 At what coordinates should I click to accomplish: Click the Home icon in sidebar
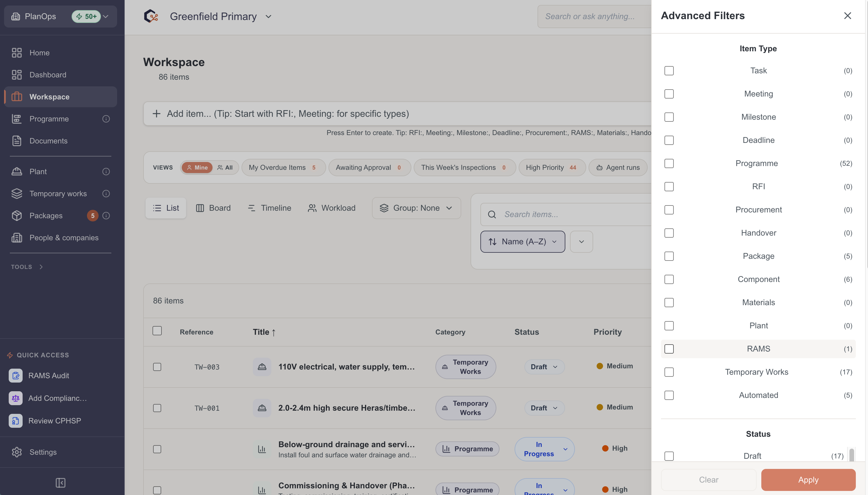17,53
